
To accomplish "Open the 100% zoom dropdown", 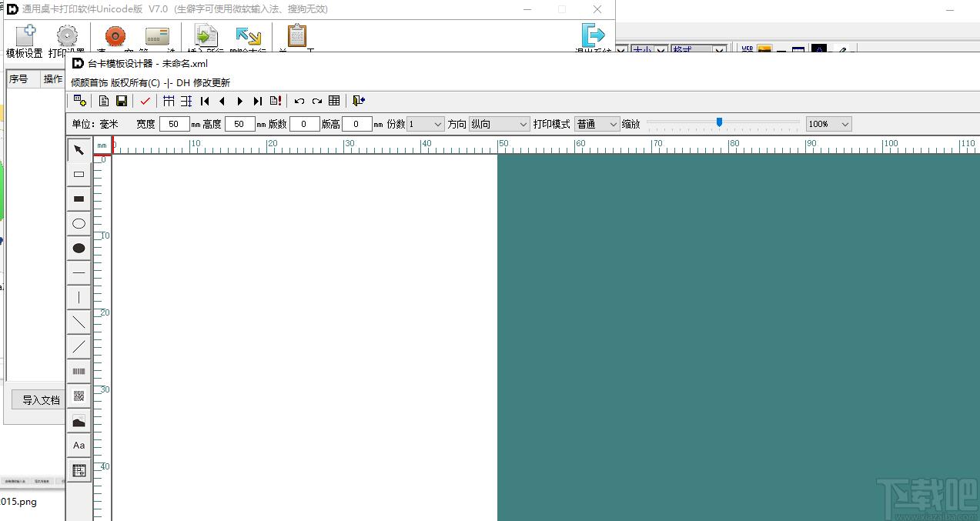I will [x=829, y=124].
